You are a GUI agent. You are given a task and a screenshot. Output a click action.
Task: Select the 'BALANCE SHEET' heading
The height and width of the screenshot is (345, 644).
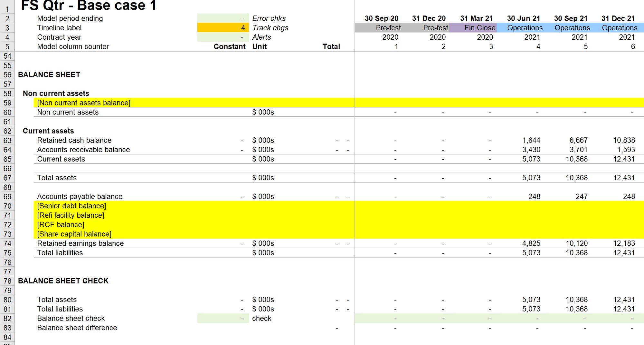point(49,74)
